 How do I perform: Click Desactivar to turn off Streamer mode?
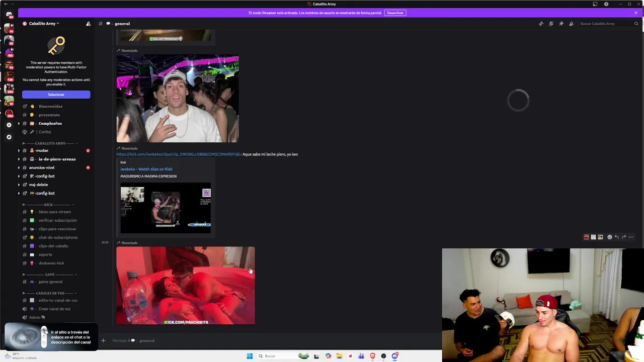395,13
